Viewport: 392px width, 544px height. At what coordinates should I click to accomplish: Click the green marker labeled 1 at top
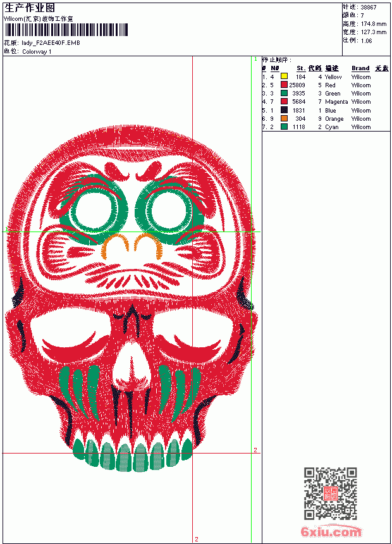pyautogui.click(x=255, y=59)
